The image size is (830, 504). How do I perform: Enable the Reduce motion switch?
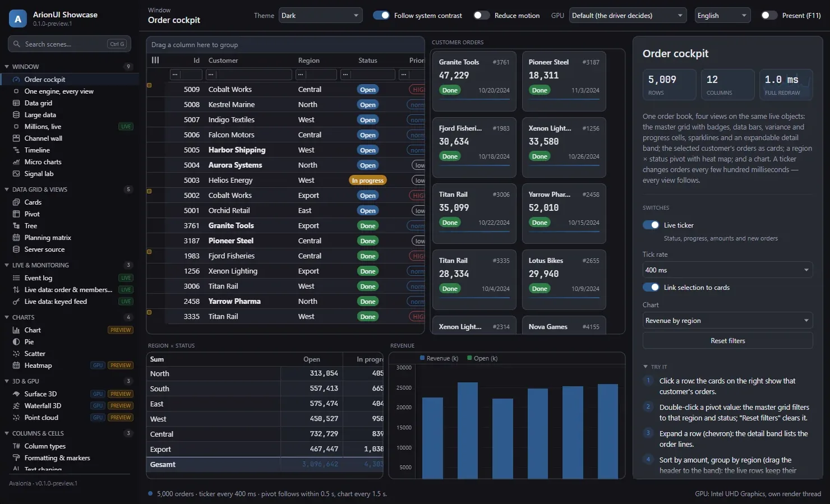coord(481,15)
